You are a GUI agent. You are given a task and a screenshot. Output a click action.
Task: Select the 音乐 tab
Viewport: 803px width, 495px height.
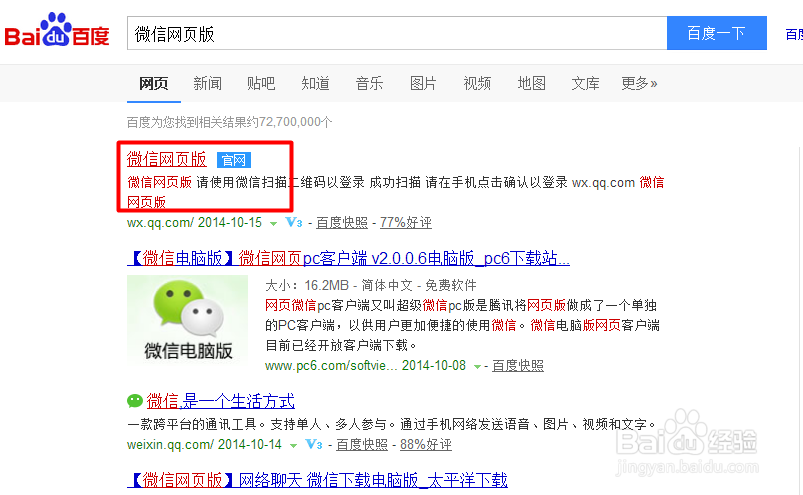pos(369,83)
